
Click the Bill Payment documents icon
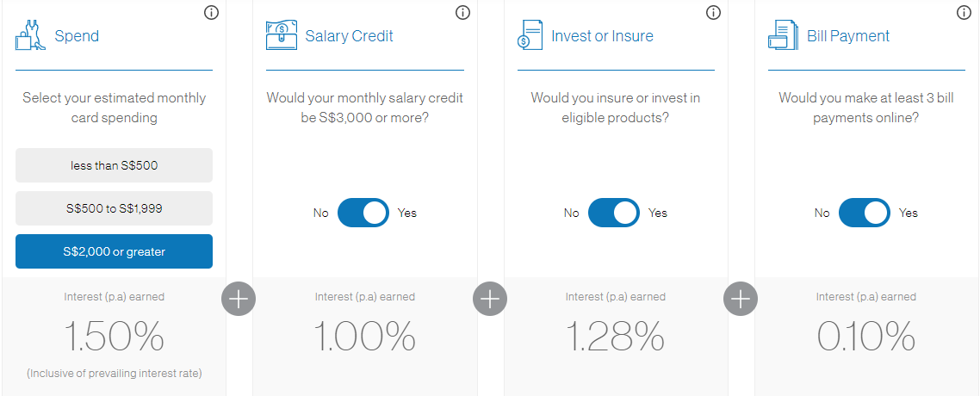coord(782,36)
